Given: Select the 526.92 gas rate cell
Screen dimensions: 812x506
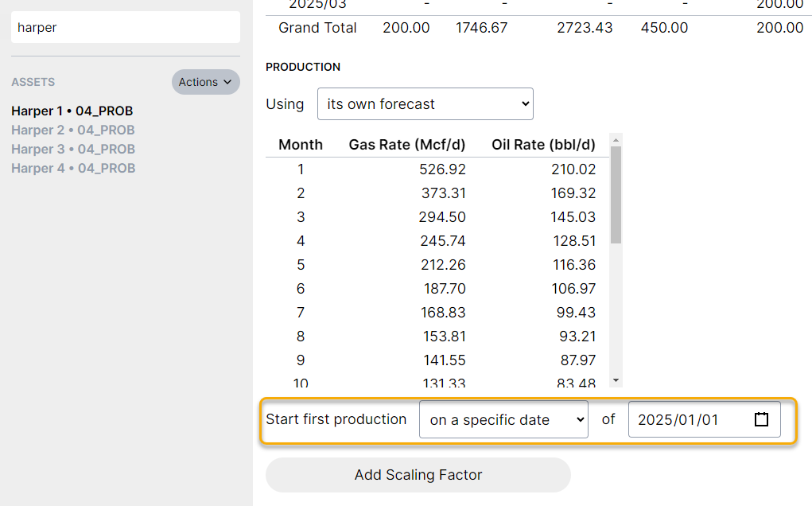Looking at the screenshot, I should (442, 169).
